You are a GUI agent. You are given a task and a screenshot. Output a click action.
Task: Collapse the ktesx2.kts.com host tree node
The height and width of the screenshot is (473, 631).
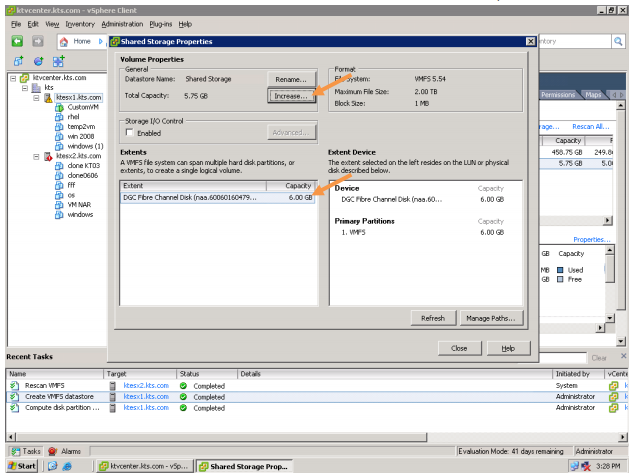37,157
